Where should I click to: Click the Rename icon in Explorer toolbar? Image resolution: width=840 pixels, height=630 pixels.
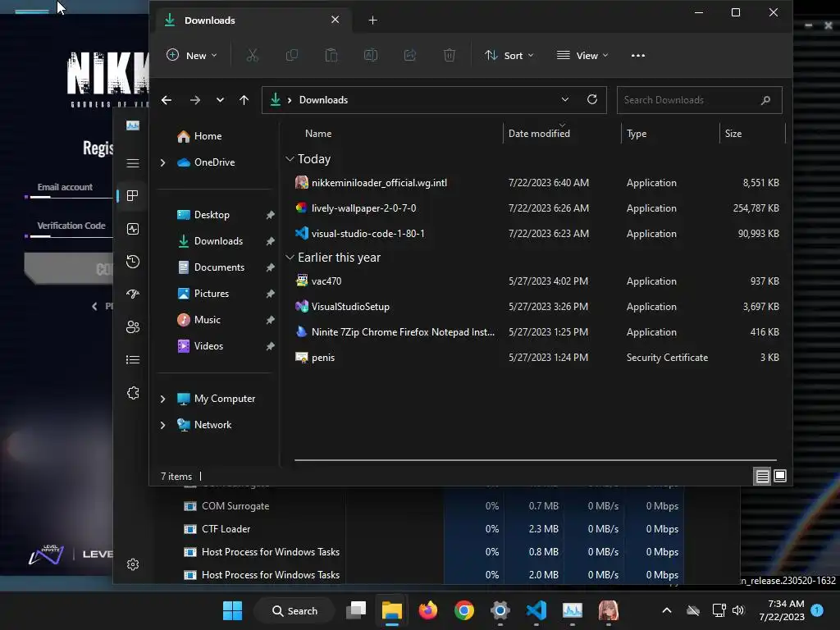pos(371,55)
